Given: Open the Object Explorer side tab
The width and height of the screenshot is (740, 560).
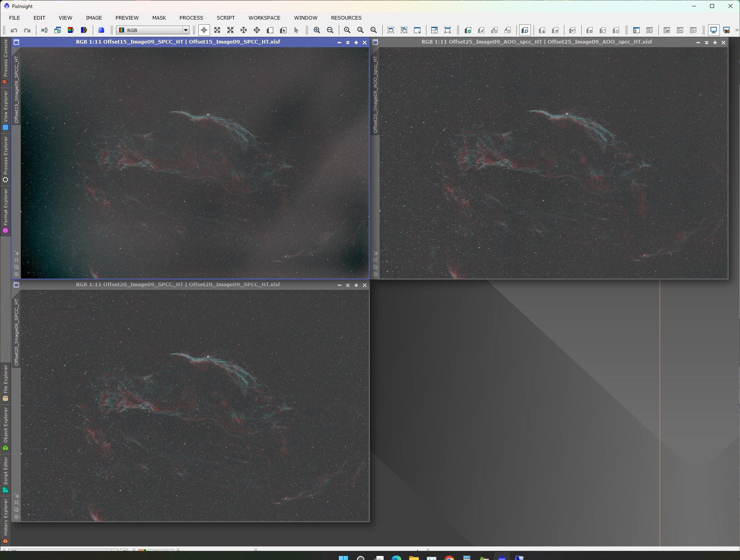Looking at the screenshot, I should 6,428.
